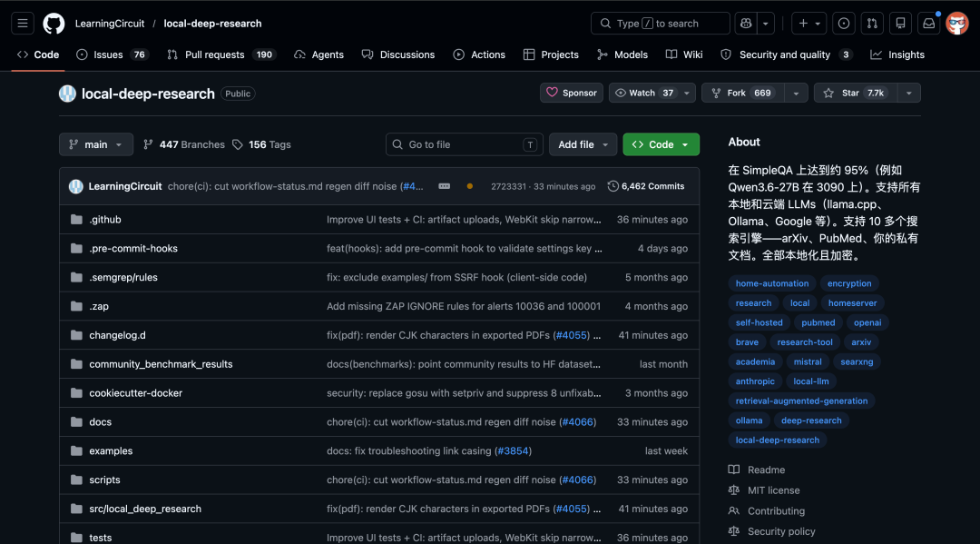Click the repository owner avatar beside title
The image size is (980, 544).
(67, 94)
